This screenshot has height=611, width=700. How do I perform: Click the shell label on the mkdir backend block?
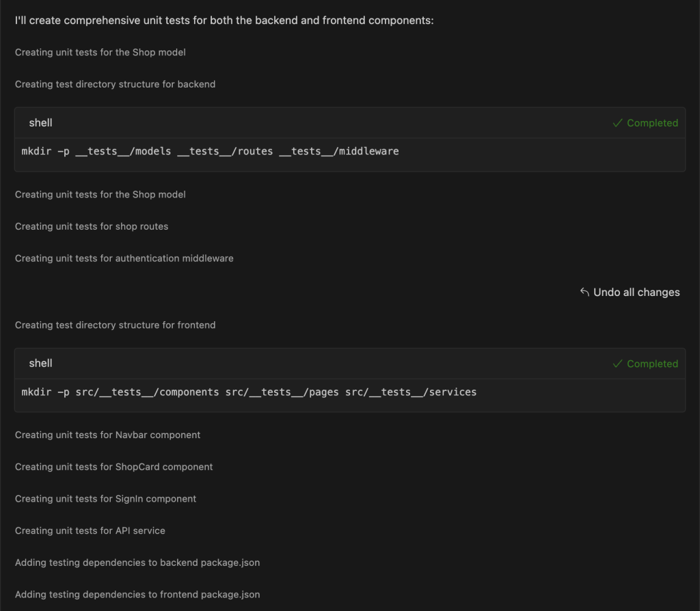point(40,123)
